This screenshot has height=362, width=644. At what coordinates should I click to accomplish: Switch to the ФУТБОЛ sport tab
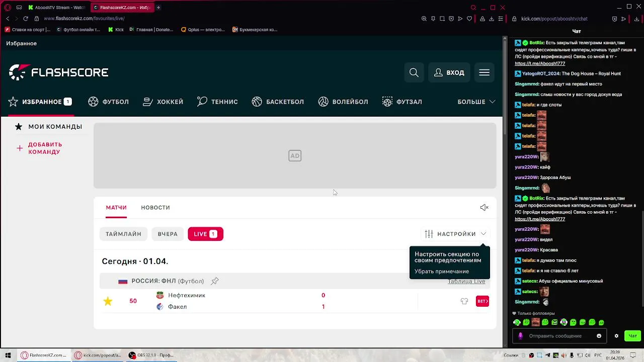point(108,102)
